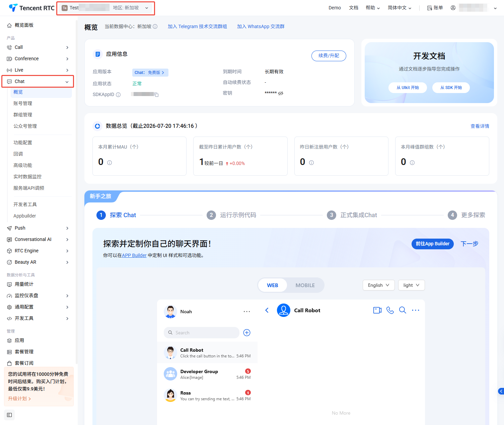
Task: Click the Search field in chat preview
Action: [202, 333]
